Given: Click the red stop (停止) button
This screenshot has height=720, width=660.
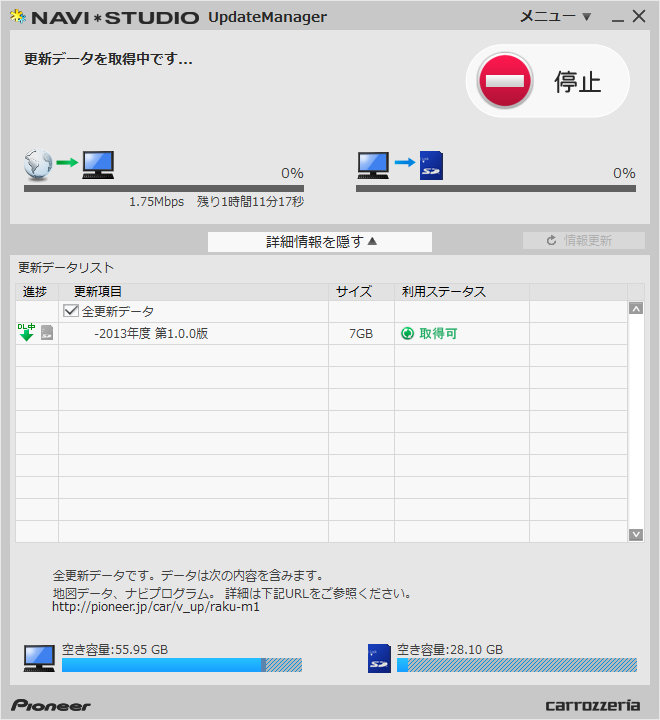Looking at the screenshot, I should coord(547,81).
